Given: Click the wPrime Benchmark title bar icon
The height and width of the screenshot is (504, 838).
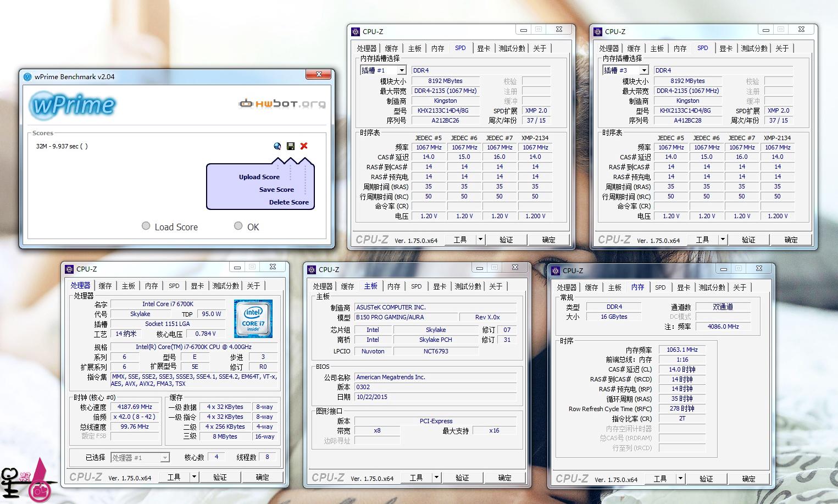Looking at the screenshot, I should pyautogui.click(x=27, y=77).
